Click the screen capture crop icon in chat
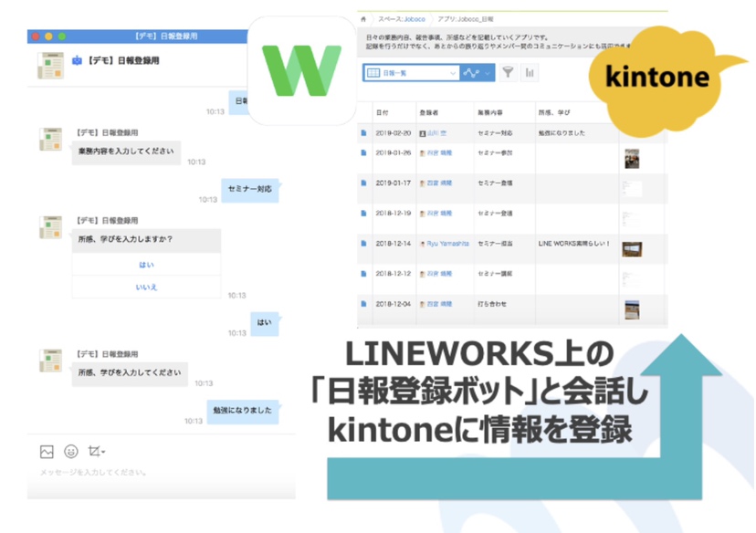The width and height of the screenshot is (756, 533). click(94, 451)
